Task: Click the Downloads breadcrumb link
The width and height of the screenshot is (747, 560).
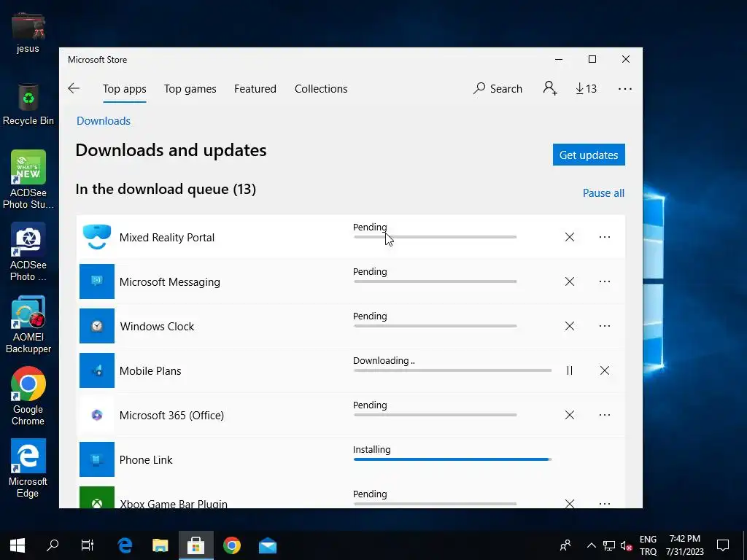Action: tap(104, 120)
